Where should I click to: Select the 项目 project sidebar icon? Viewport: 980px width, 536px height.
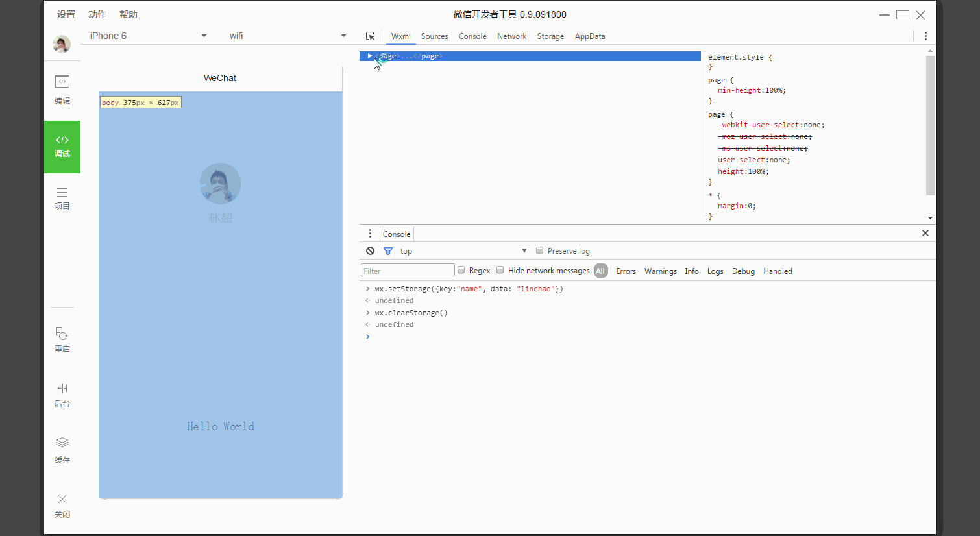pyautogui.click(x=62, y=198)
